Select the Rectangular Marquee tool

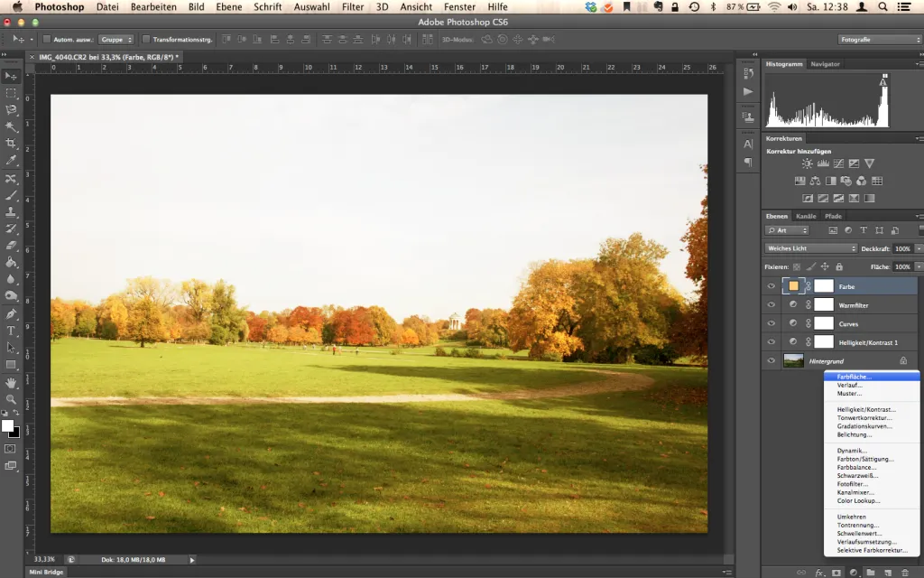click(11, 93)
